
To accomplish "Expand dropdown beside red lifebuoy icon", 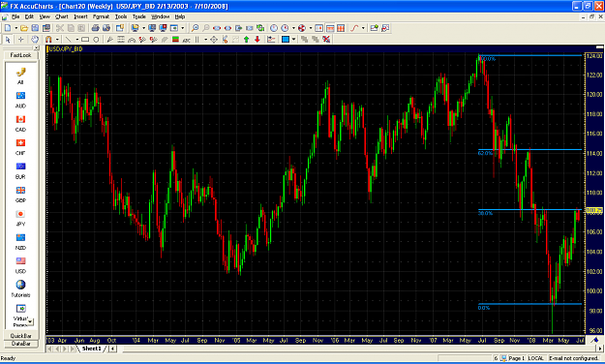I will 310,28.
